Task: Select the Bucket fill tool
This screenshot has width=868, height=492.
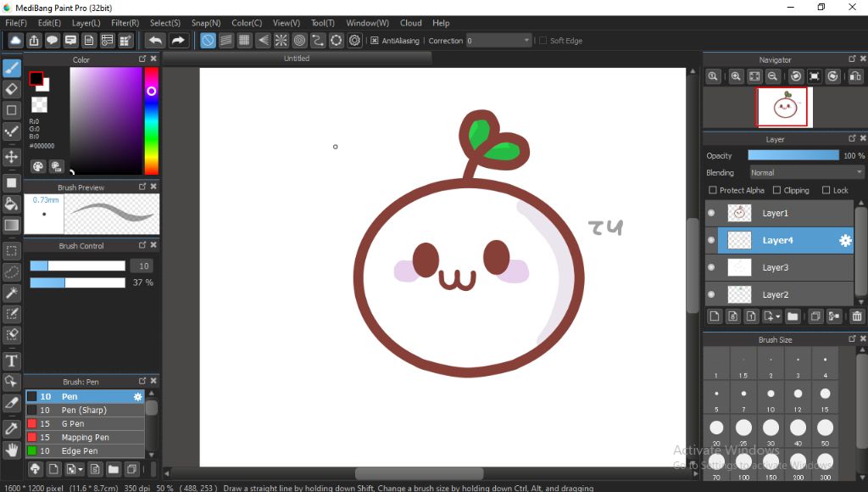Action: click(x=12, y=204)
